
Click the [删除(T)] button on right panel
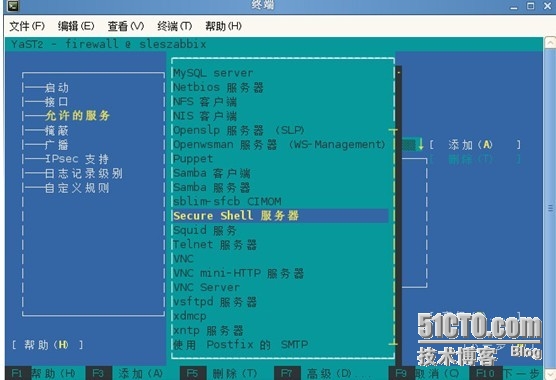tap(475, 159)
